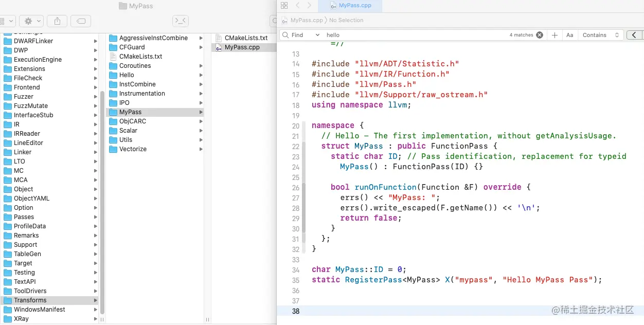Go back in Xcode editor history
The width and height of the screenshot is (644, 325).
coord(297,6)
